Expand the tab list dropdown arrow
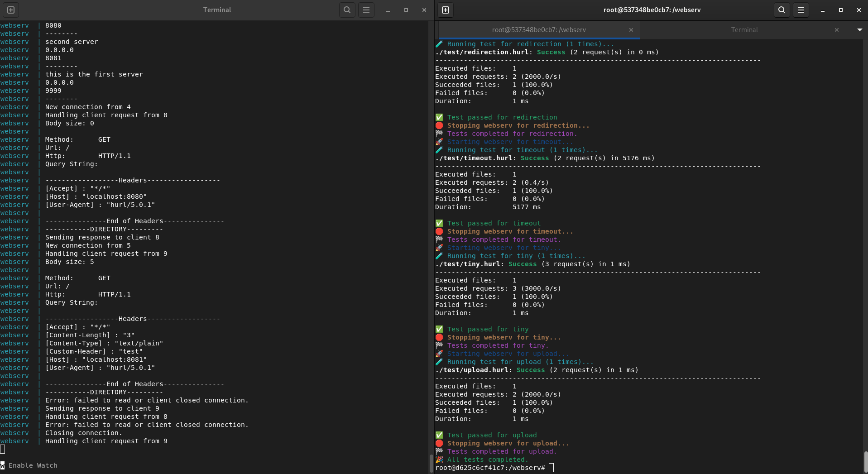 coord(860,30)
